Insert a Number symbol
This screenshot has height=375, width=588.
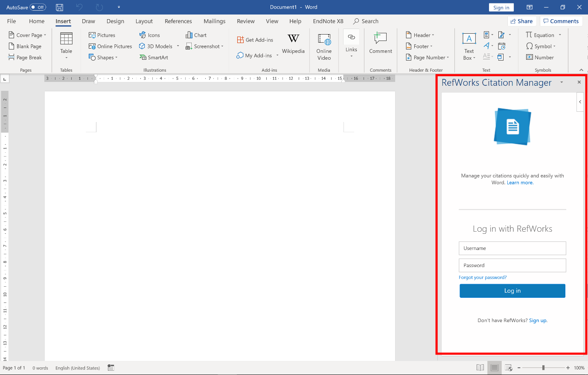point(540,58)
